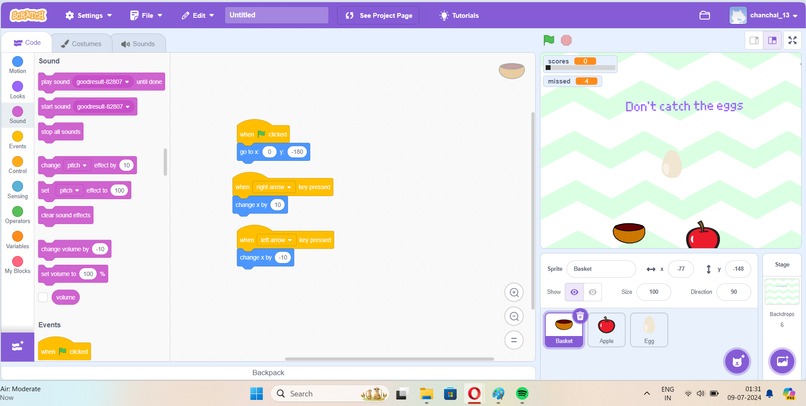Adjust the scores variable slider
The image size is (806, 406).
(x=580, y=68)
